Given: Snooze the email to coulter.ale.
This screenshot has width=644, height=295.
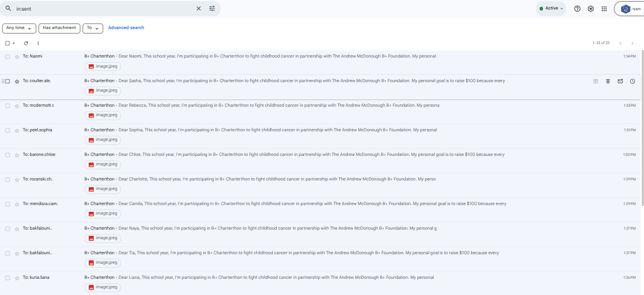Looking at the screenshot, I should click(632, 81).
